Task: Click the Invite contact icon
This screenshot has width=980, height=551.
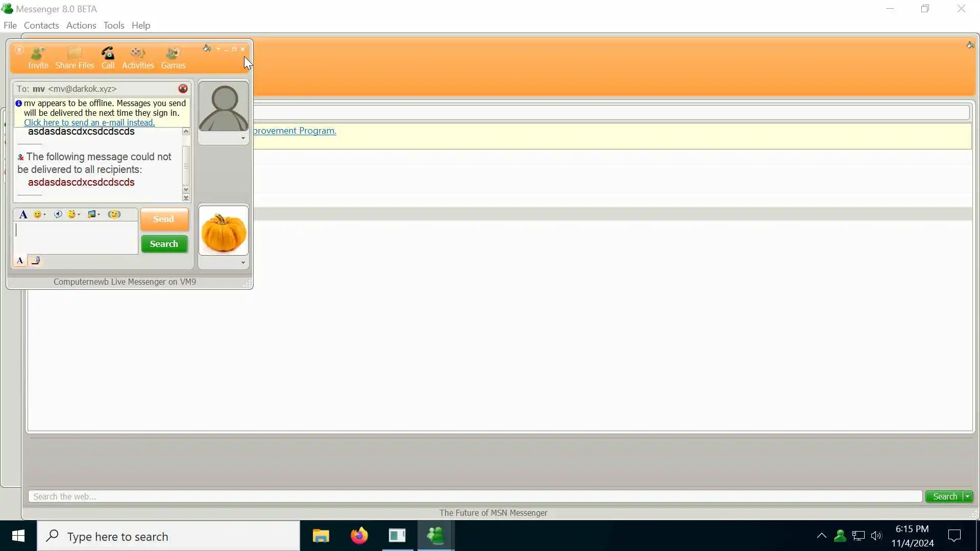Action: [x=38, y=58]
